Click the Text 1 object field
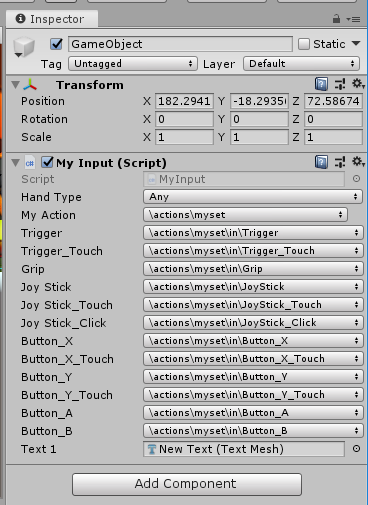This screenshot has height=505, width=368. pos(244,449)
